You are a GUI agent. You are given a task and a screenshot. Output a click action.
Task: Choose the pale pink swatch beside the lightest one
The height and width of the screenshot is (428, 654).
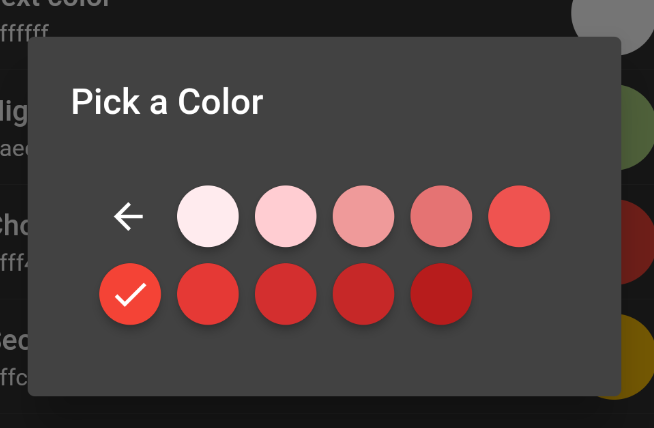coord(286,216)
